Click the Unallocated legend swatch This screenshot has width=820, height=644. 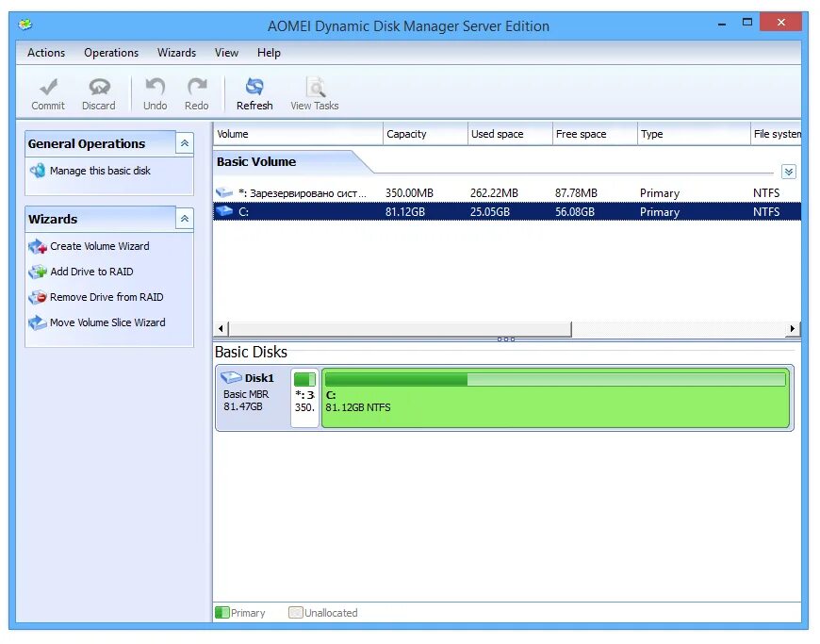point(295,612)
